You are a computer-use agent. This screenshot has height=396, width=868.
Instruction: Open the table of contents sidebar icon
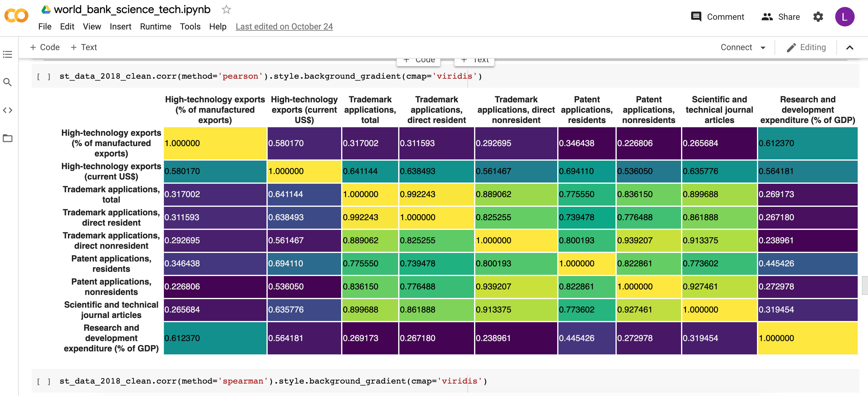[x=7, y=54]
